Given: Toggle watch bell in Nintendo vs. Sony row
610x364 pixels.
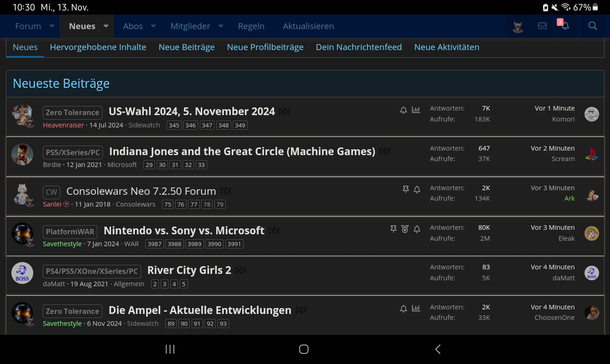Looking at the screenshot, I should click(x=417, y=229).
